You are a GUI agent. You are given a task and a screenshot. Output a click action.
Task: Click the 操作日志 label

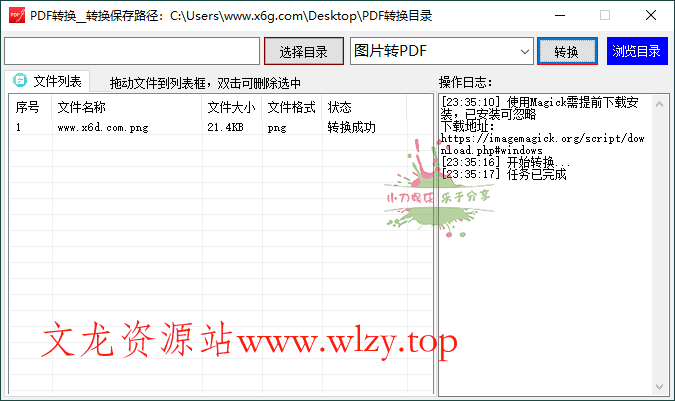[x=465, y=82]
